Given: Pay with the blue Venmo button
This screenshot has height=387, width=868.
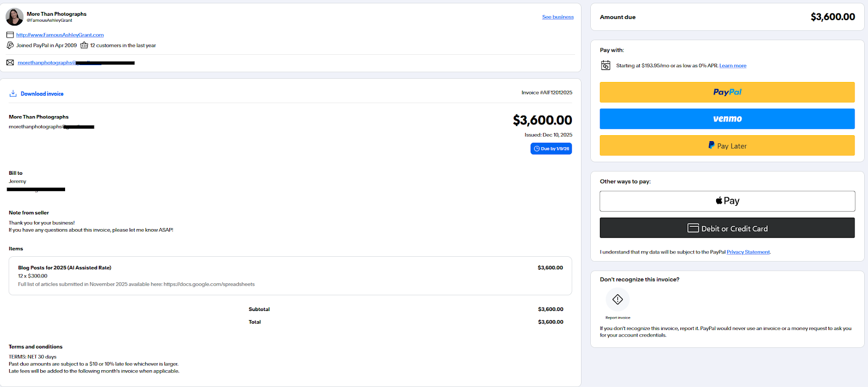Looking at the screenshot, I should tap(727, 119).
